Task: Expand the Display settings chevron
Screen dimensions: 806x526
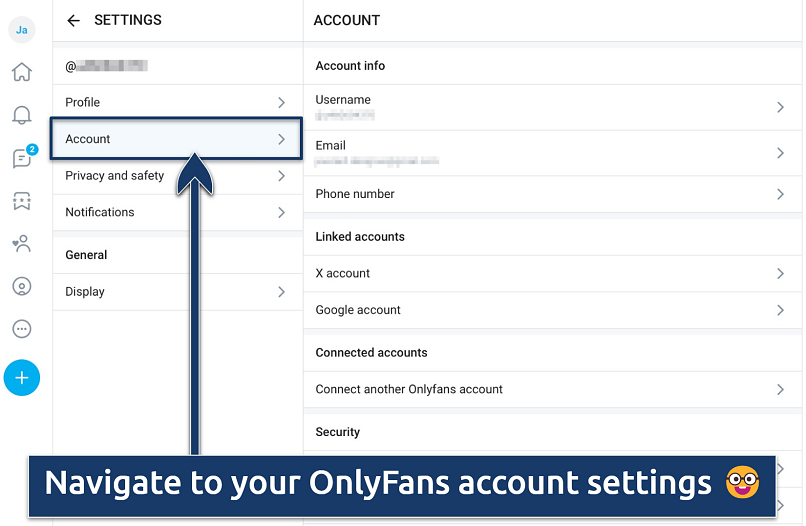Action: point(281,292)
